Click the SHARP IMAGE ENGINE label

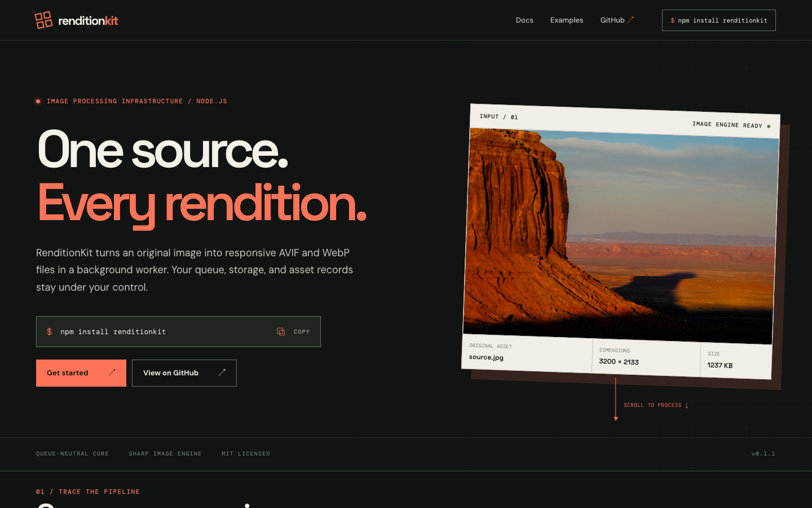(x=165, y=454)
